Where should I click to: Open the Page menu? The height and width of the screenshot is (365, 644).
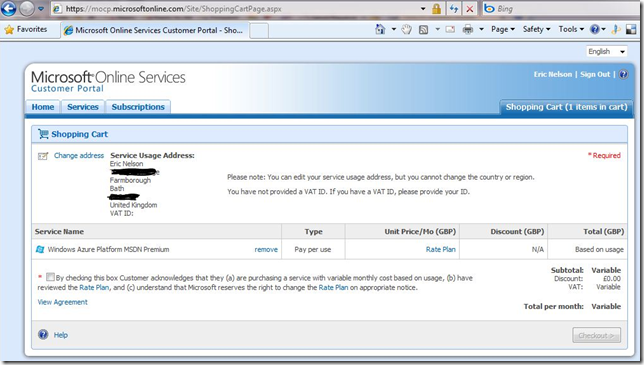pyautogui.click(x=503, y=29)
